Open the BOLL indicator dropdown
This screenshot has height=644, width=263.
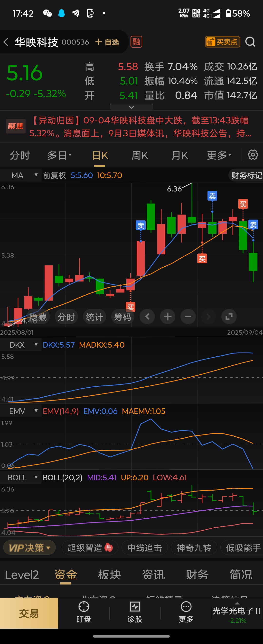(21, 477)
